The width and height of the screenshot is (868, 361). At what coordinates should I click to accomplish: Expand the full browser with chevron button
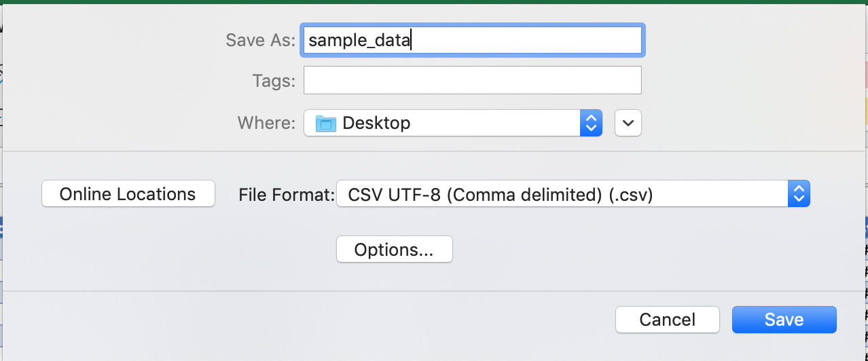[x=628, y=123]
